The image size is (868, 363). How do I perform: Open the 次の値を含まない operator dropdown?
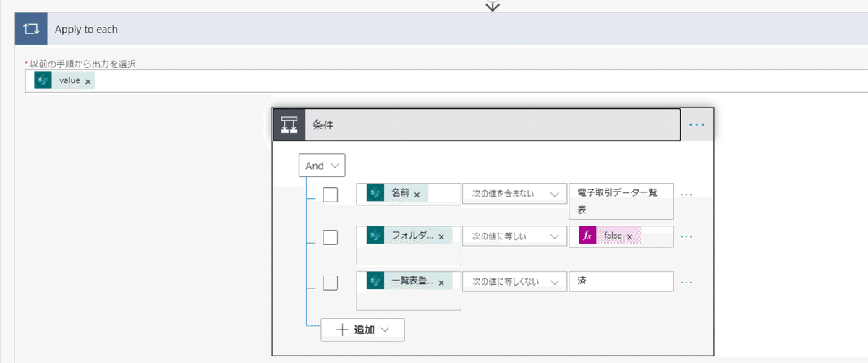(514, 194)
